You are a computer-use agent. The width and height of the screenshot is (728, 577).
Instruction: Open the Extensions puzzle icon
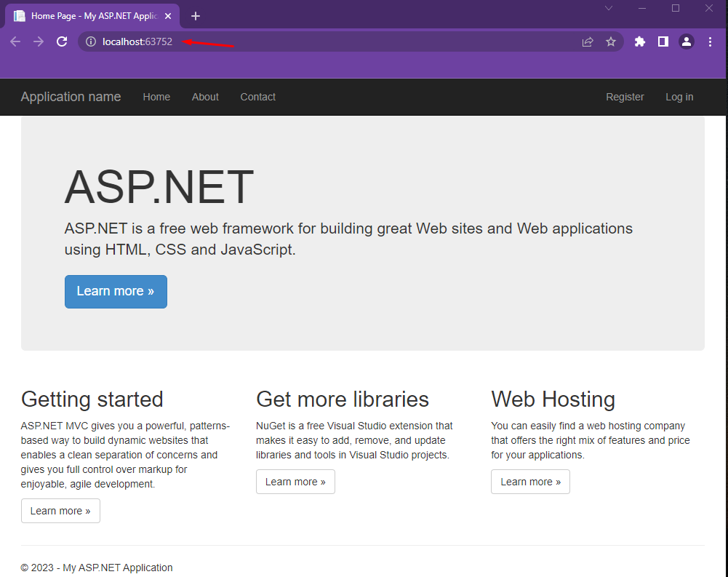coord(640,41)
